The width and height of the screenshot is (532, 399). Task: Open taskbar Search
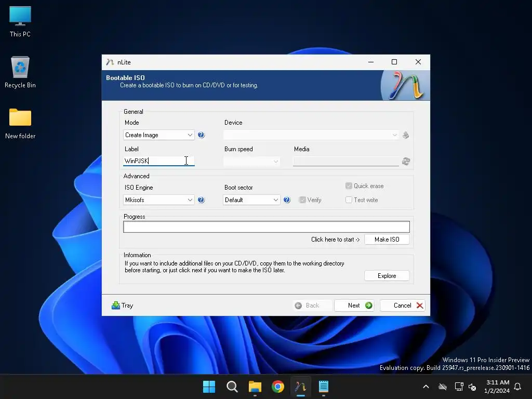pos(232,387)
